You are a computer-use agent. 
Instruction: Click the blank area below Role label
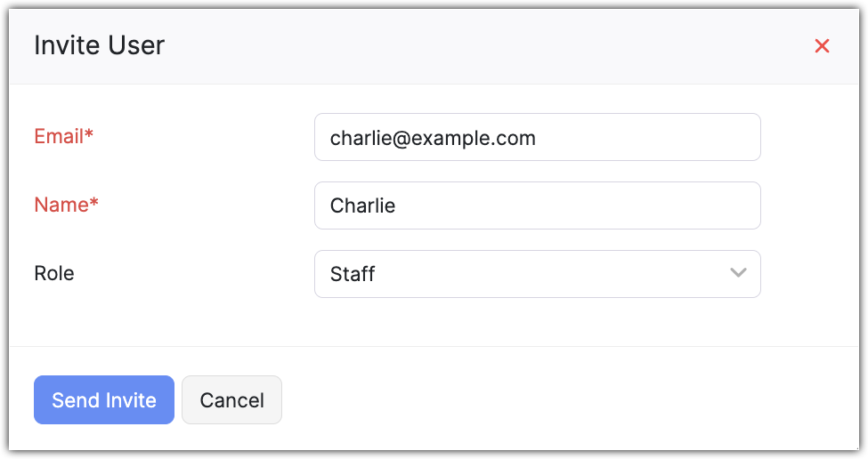tap(134, 316)
